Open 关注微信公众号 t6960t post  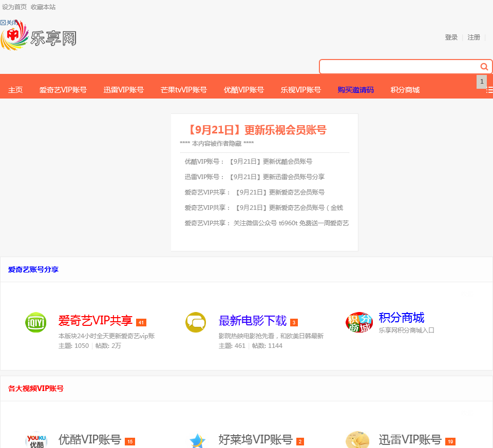[291, 223]
